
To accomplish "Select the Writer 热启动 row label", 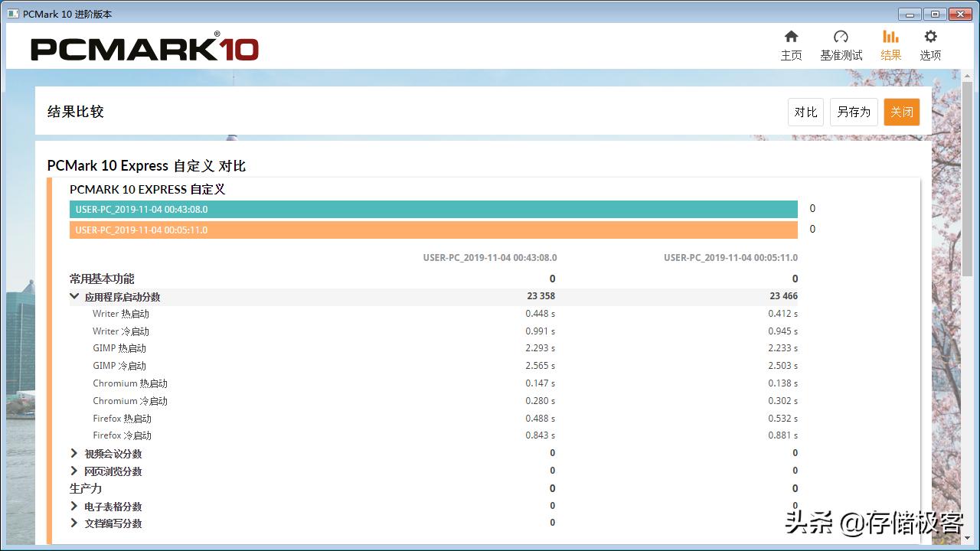I will 121,314.
